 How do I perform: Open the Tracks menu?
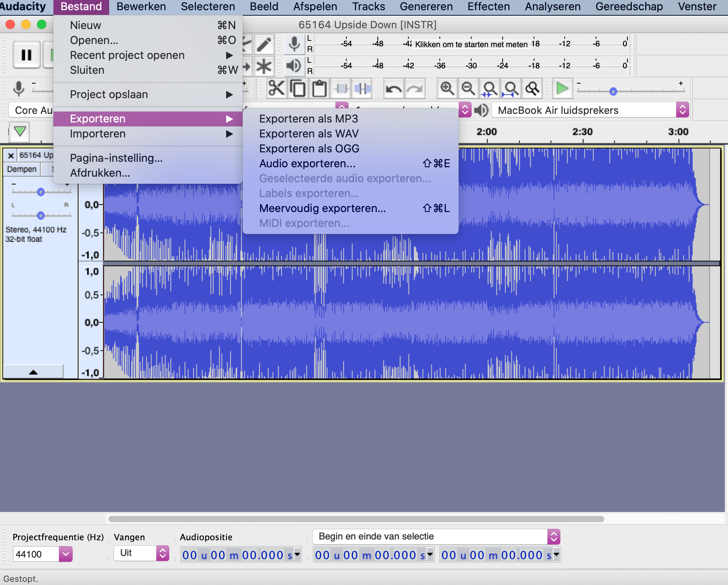pyautogui.click(x=368, y=7)
